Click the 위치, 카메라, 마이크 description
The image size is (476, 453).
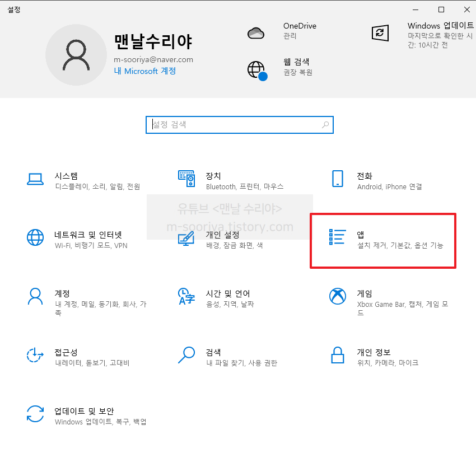pos(388,363)
